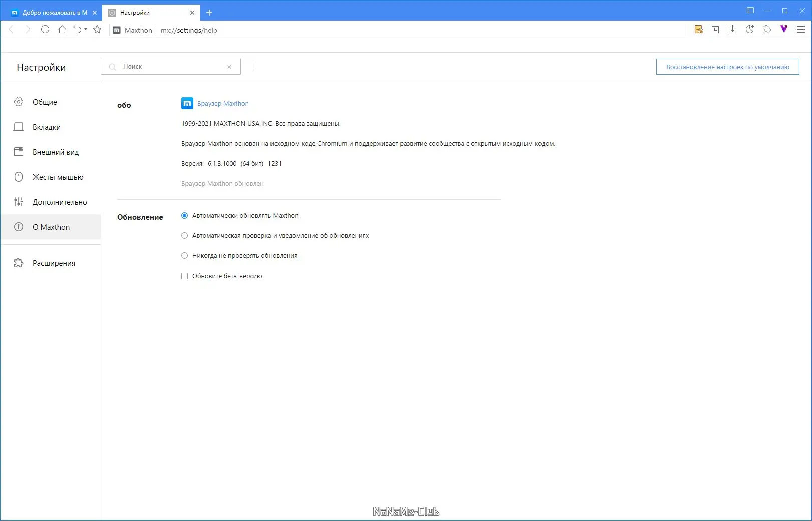
Task: Select Никогда не проверять обновления radio option
Action: click(x=184, y=256)
